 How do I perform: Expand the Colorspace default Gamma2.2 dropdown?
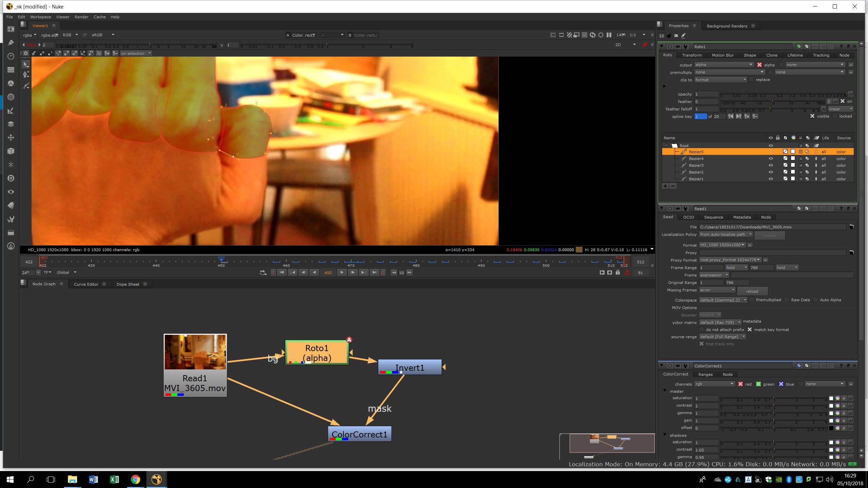(x=723, y=300)
